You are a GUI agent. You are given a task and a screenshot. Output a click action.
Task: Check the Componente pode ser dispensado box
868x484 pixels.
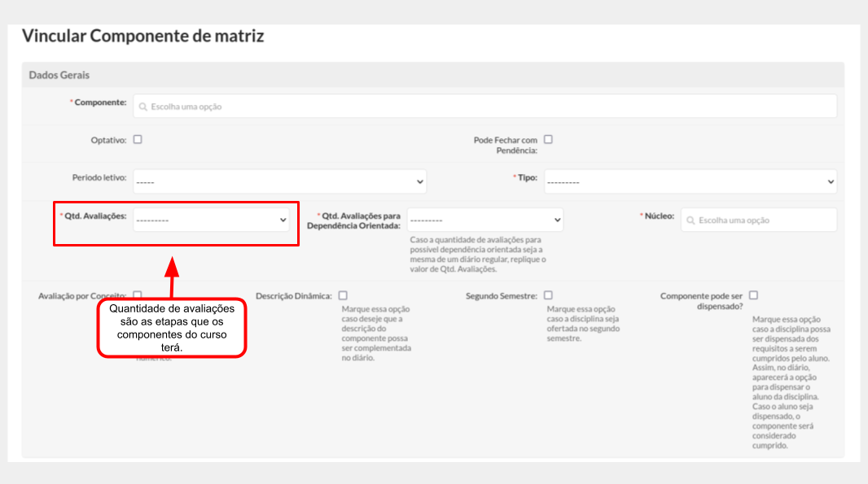753,295
